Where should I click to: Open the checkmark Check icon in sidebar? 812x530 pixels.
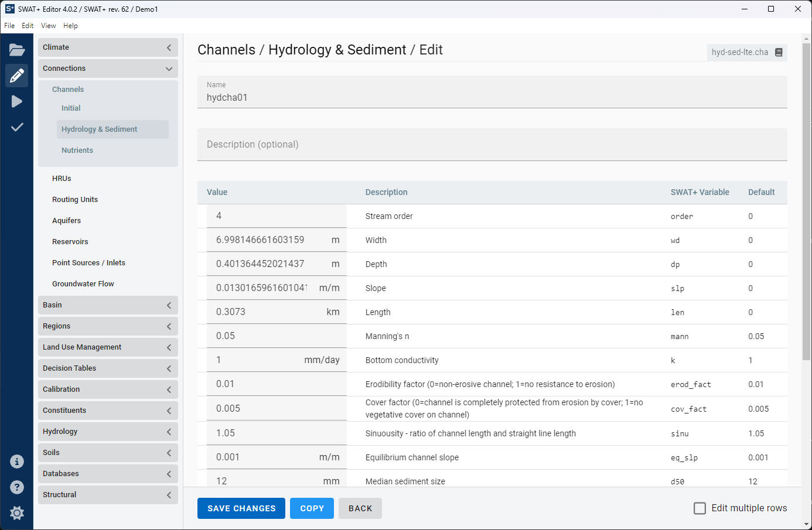pyautogui.click(x=17, y=127)
